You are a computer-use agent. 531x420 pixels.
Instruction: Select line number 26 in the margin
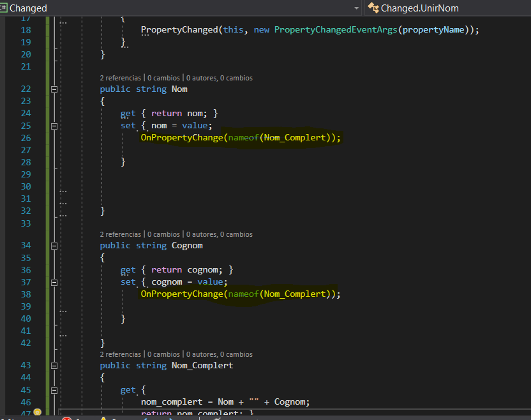click(x=26, y=138)
